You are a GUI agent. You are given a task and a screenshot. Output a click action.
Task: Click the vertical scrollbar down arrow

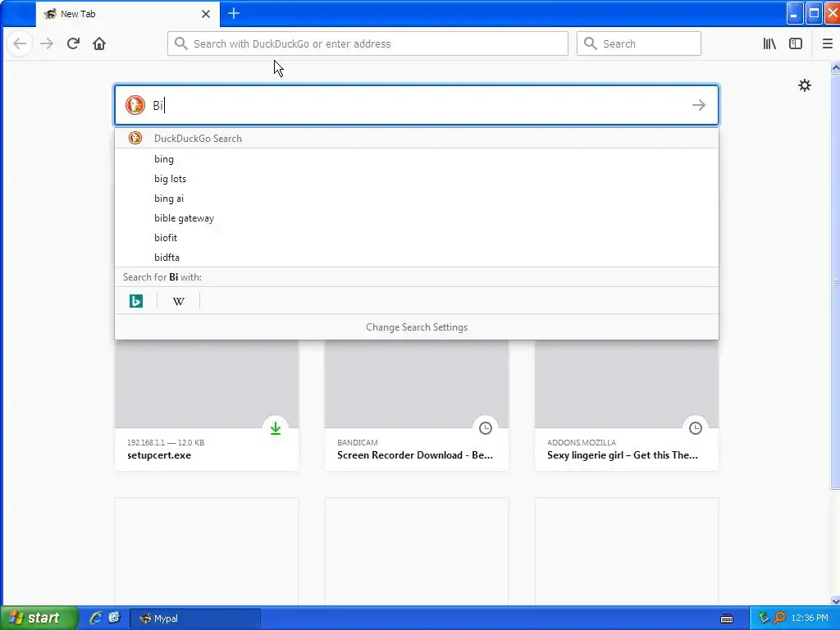point(835,600)
